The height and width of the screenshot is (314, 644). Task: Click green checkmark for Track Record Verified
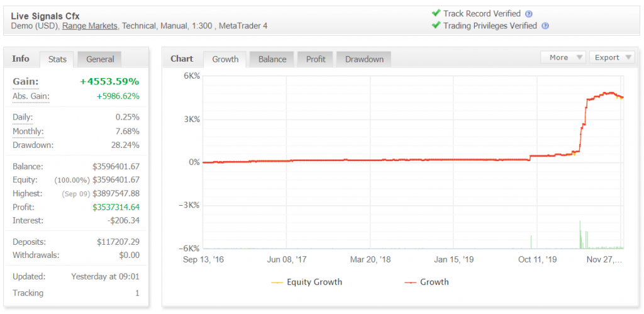435,13
